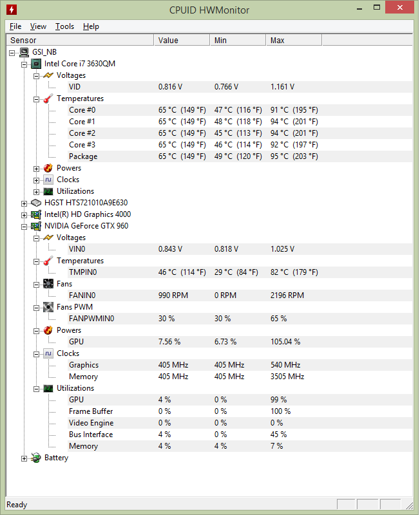The width and height of the screenshot is (420, 515).
Task: Collapse the NVIDIA GeForce GTX 960 node
Action: coord(24,227)
